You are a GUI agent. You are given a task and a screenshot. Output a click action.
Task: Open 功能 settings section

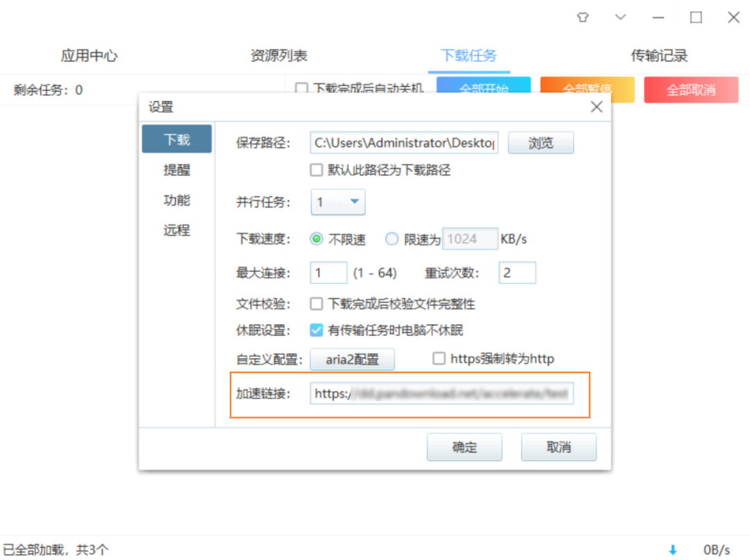coord(176,200)
